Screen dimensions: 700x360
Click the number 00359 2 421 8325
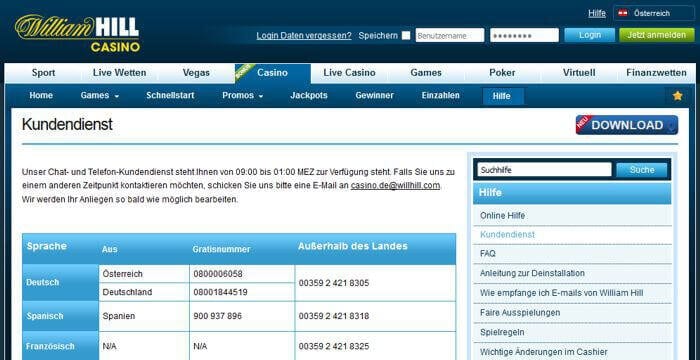tap(334, 347)
